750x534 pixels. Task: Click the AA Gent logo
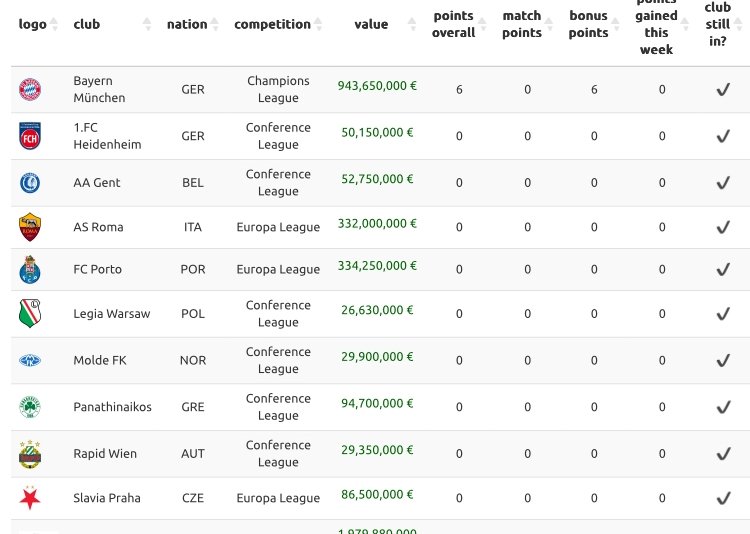29,183
